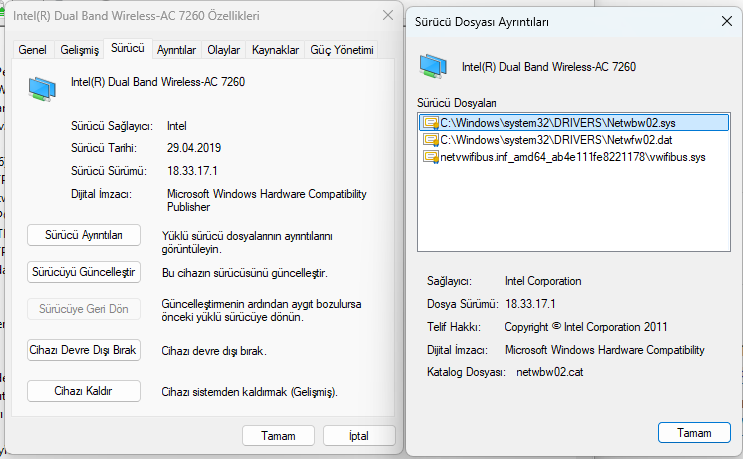Select the Netwfw02.dat driver file row

pyautogui.click(x=574, y=140)
